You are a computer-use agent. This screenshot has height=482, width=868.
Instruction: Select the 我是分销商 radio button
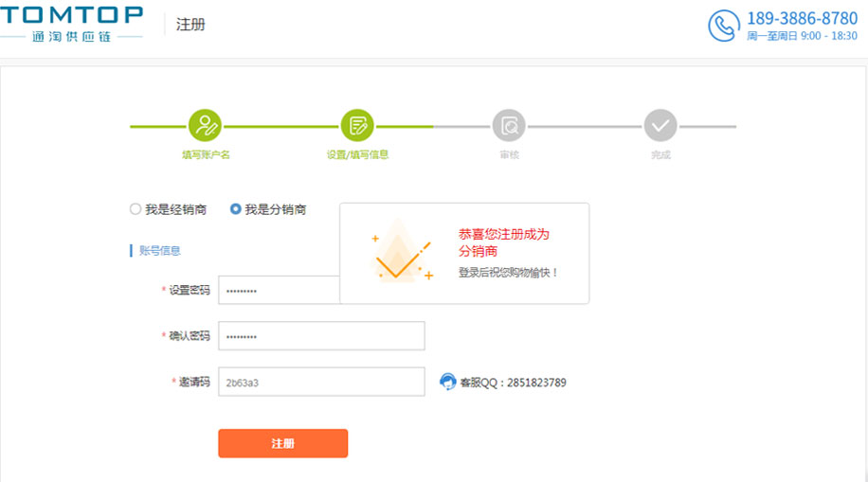coord(236,209)
